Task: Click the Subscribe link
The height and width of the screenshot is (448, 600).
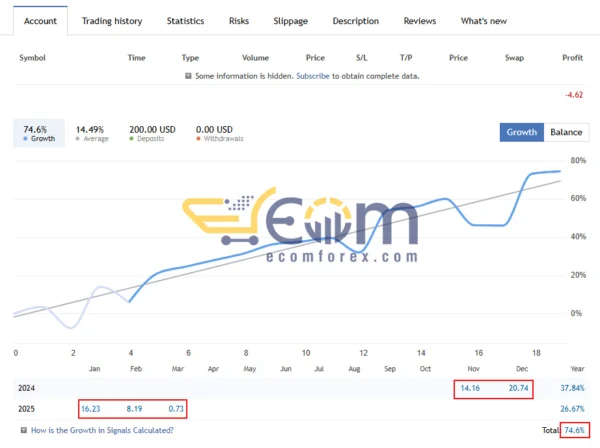Action: [x=313, y=76]
